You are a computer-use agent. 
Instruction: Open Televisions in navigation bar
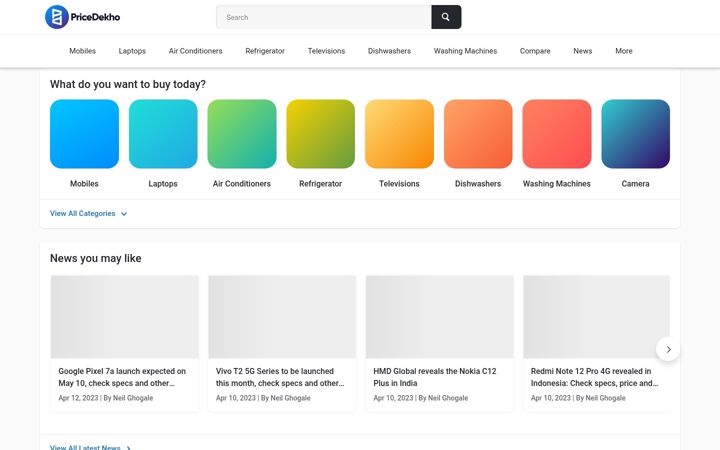pos(326,51)
